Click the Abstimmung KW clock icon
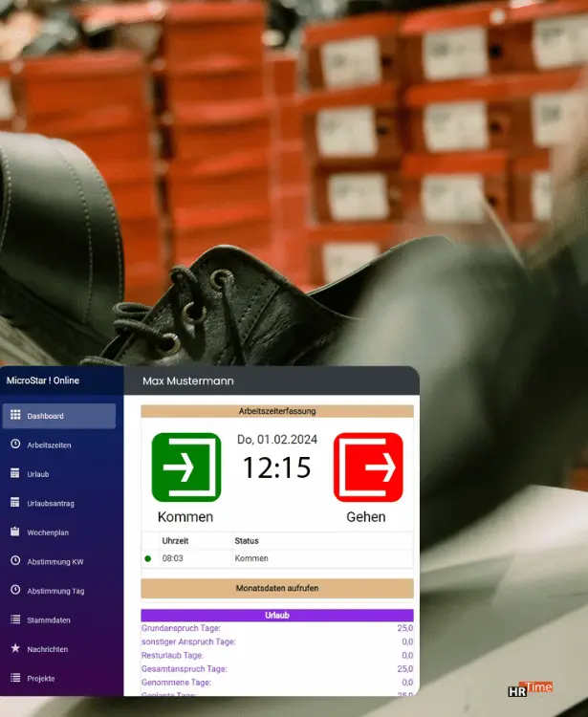The image size is (588, 717). [15, 560]
